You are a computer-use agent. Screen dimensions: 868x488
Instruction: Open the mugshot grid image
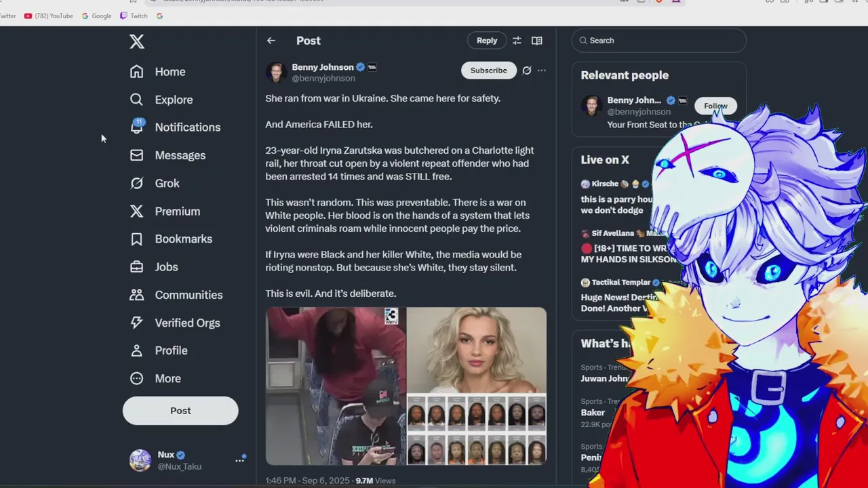[477, 430]
